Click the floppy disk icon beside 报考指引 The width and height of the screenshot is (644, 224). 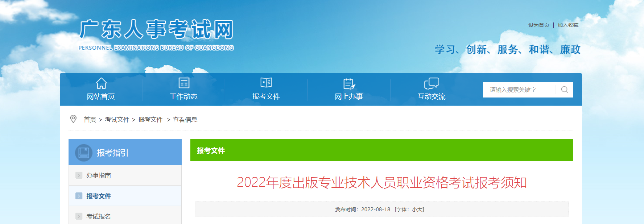click(x=84, y=153)
